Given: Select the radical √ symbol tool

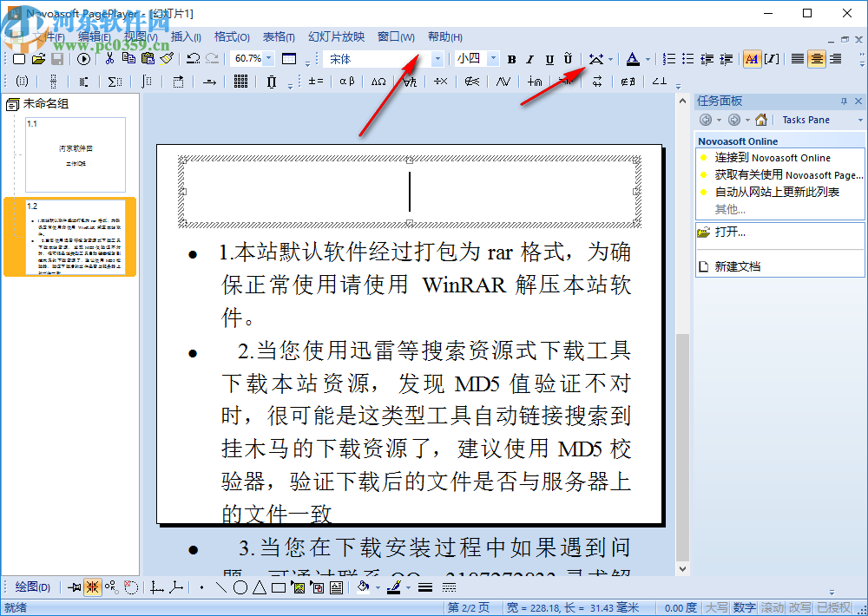Looking at the screenshot, I should [411, 81].
